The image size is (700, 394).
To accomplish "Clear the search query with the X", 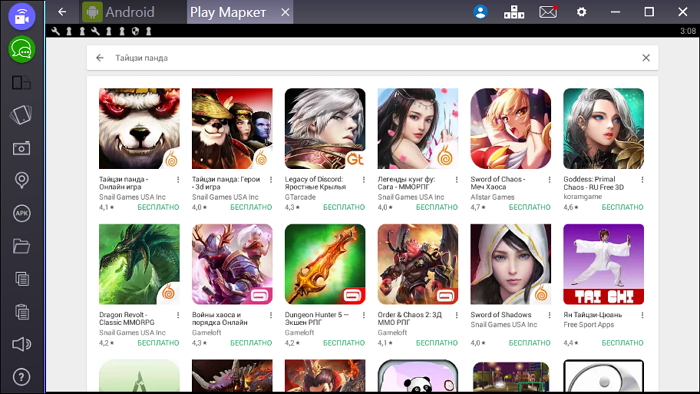I will [646, 58].
